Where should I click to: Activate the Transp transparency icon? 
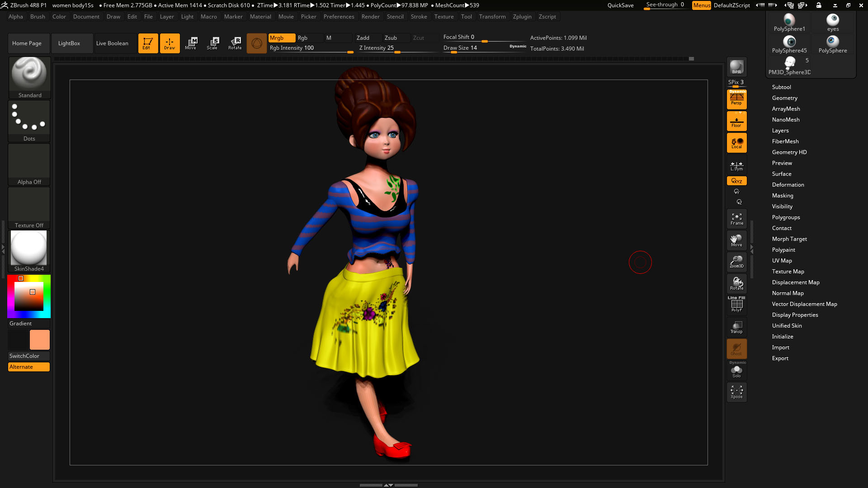point(736,327)
